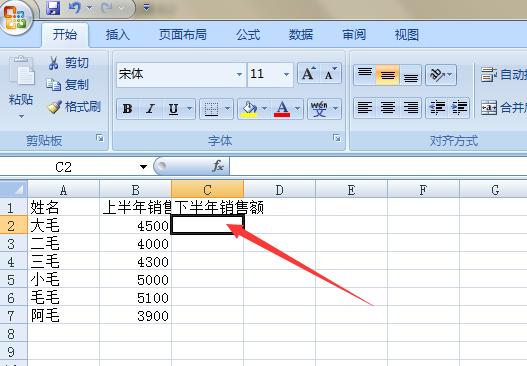
Task: Toggle bottom vertical align
Action: [411, 75]
